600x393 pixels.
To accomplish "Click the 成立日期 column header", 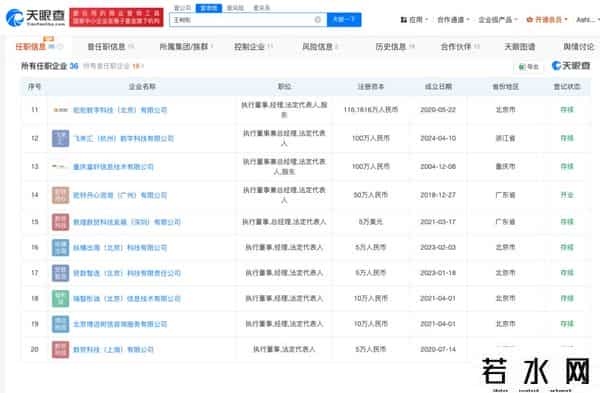I will coord(438,86).
